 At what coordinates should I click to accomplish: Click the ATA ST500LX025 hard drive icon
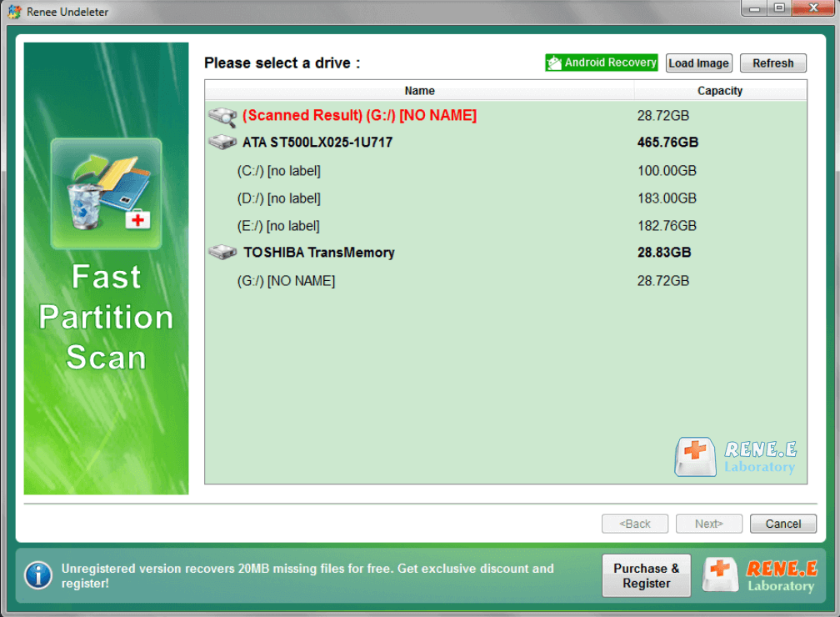click(x=222, y=143)
